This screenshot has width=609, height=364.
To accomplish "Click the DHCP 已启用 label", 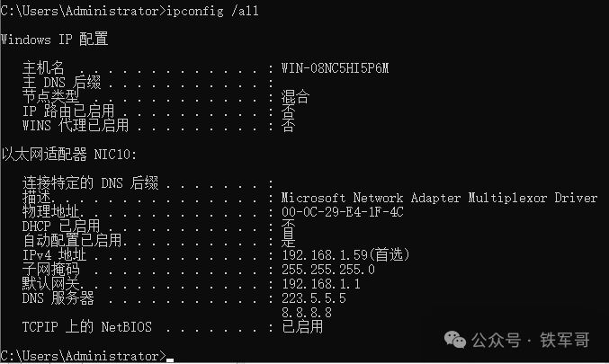I will pyautogui.click(x=61, y=226).
